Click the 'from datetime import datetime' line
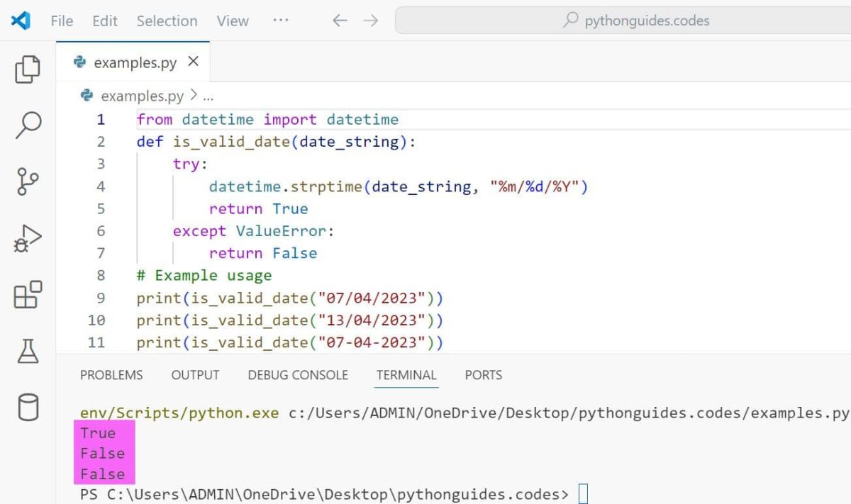 point(267,119)
